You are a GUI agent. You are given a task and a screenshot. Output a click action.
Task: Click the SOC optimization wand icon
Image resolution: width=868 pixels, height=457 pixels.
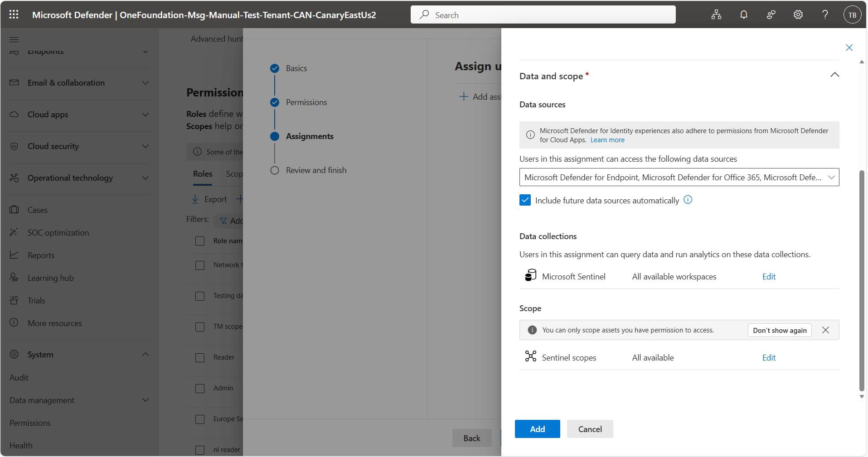[14, 232]
